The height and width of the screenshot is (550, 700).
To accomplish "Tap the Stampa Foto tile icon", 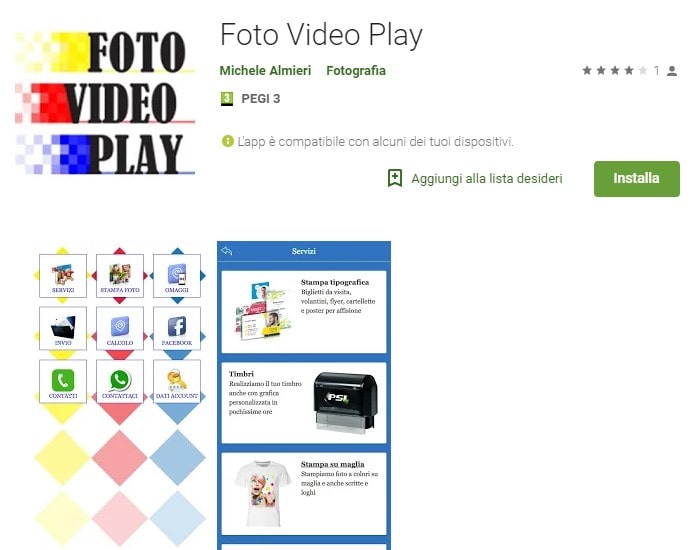I will 120,274.
